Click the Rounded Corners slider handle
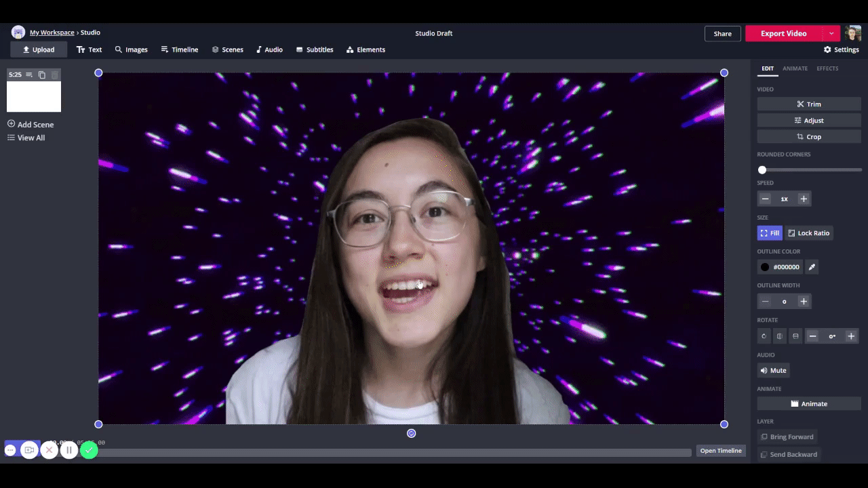The image size is (868, 488). (762, 170)
